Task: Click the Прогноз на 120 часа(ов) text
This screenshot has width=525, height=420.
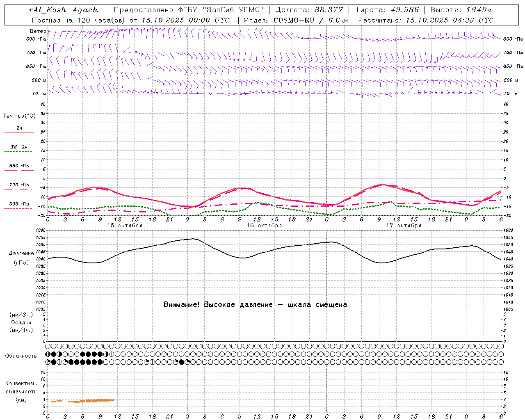Action: (79, 20)
